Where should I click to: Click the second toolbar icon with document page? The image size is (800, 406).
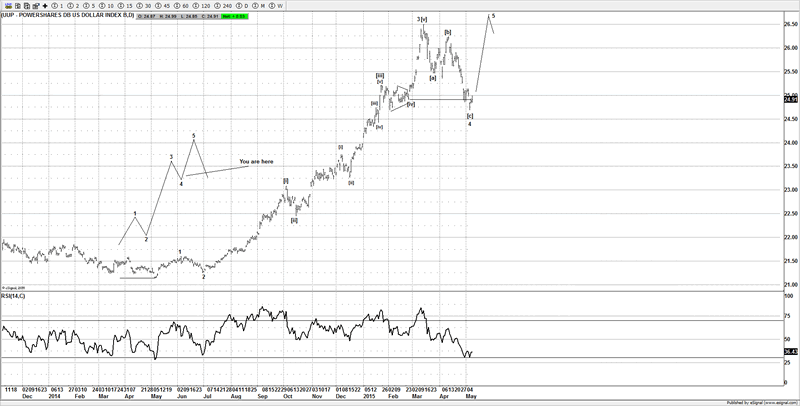pyautogui.click(x=18, y=6)
